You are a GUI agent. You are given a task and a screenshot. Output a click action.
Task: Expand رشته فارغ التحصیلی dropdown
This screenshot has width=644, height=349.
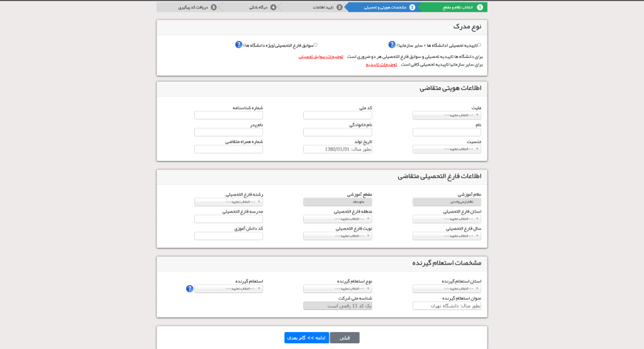pyautogui.click(x=228, y=202)
